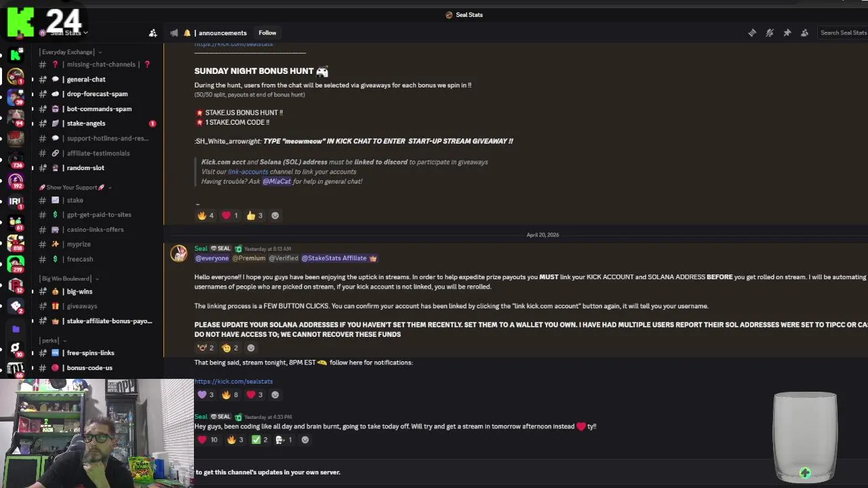This screenshot has width=868, height=488.
Task: Add a reaction to the brain burnt message
Action: tap(304, 440)
